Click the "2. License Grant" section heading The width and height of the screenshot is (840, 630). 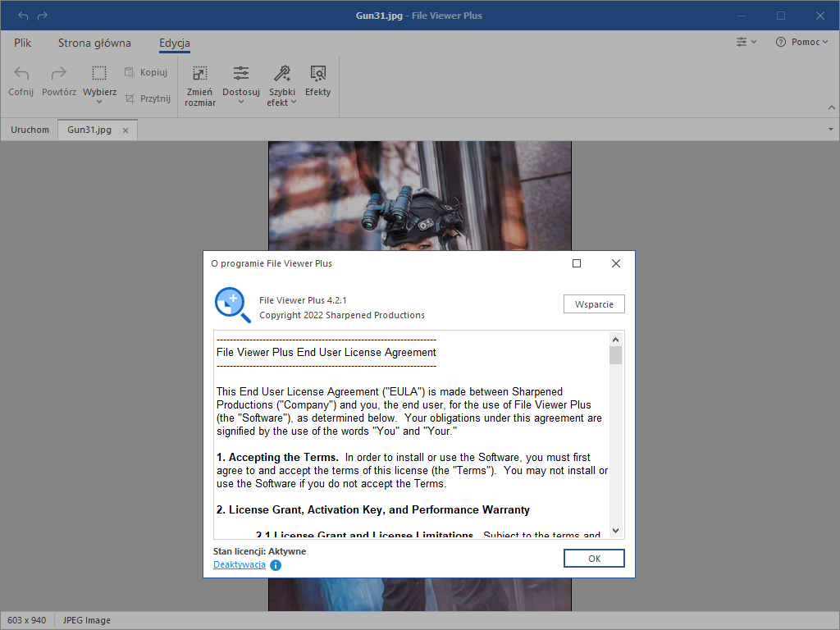[373, 509]
